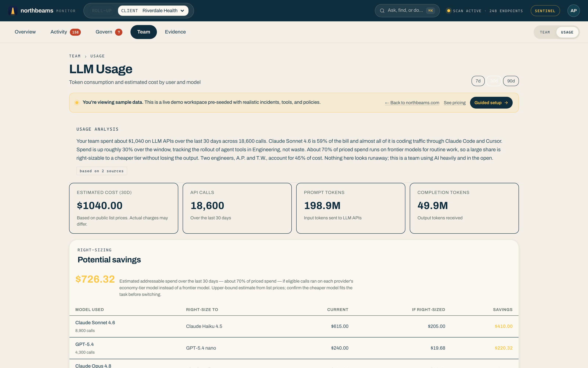The width and height of the screenshot is (588, 368).
Task: Click the 7 Govern badge
Action: (x=119, y=32)
